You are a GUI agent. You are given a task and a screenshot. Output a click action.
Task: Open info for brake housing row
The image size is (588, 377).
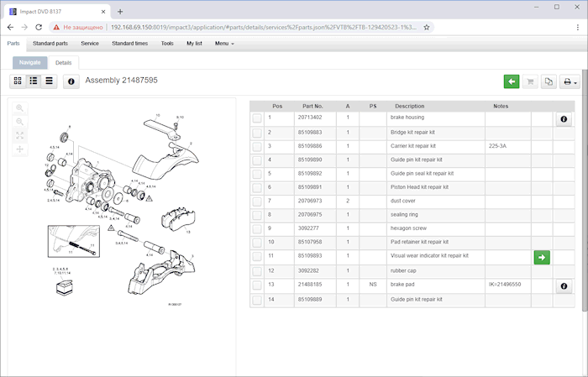563,120
